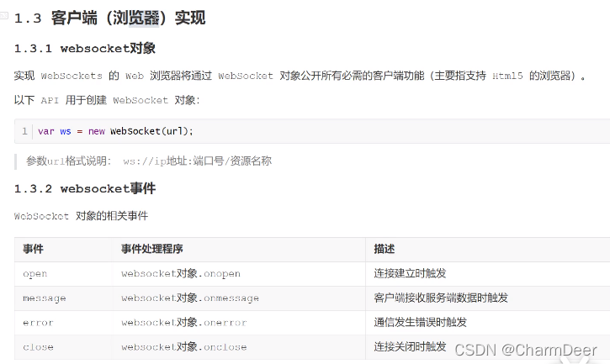This screenshot has width=610, height=364.
Task: Click the description '连接建立时触发'
Action: (x=410, y=273)
